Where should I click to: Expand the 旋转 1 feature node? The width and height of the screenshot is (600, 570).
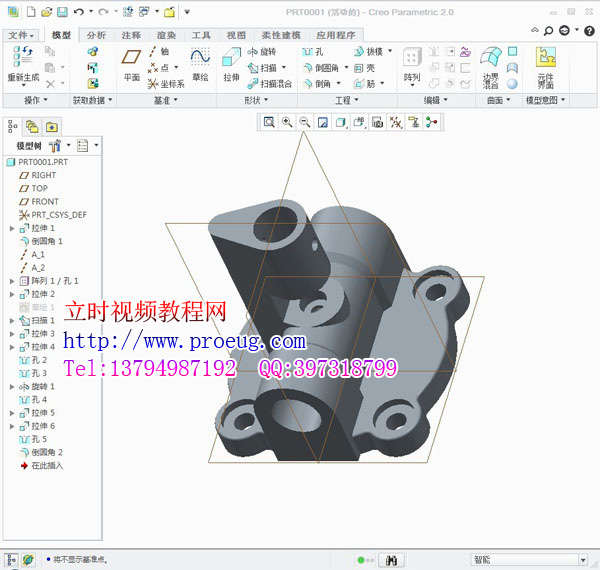click(x=12, y=387)
